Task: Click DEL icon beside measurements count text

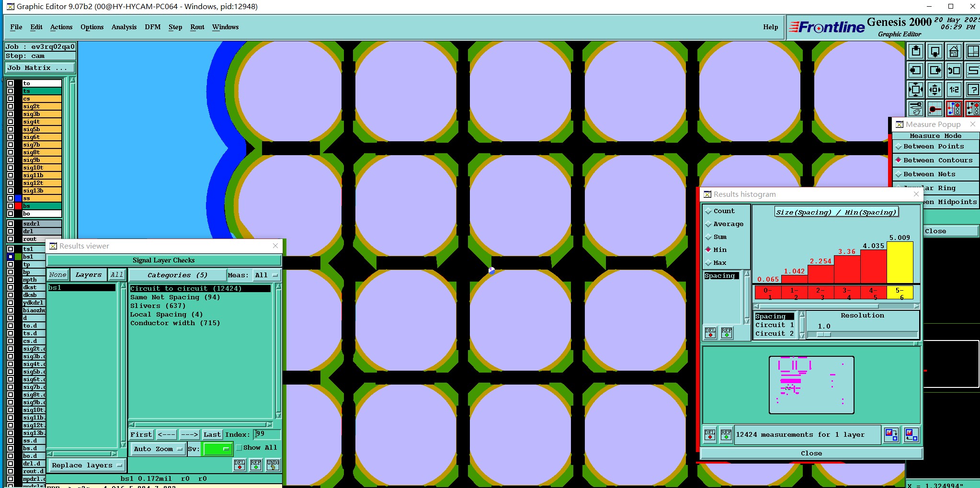Action: (x=710, y=435)
